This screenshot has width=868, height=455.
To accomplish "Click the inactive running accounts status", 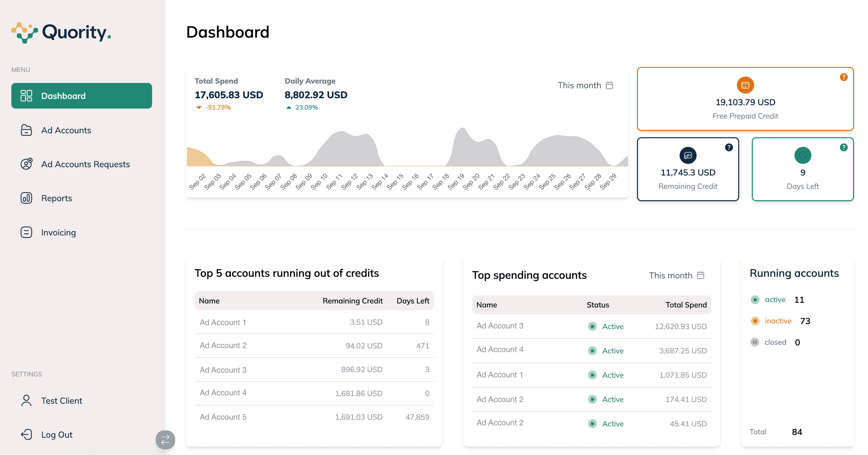I will 778,321.
